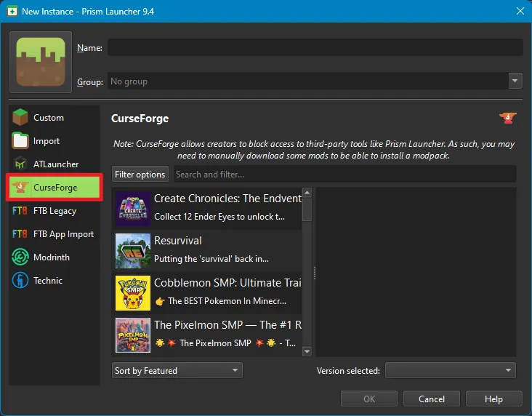Viewport: 532px width, 416px height.
Task: Switch to the Custom page
Action: pyautogui.click(x=55, y=118)
